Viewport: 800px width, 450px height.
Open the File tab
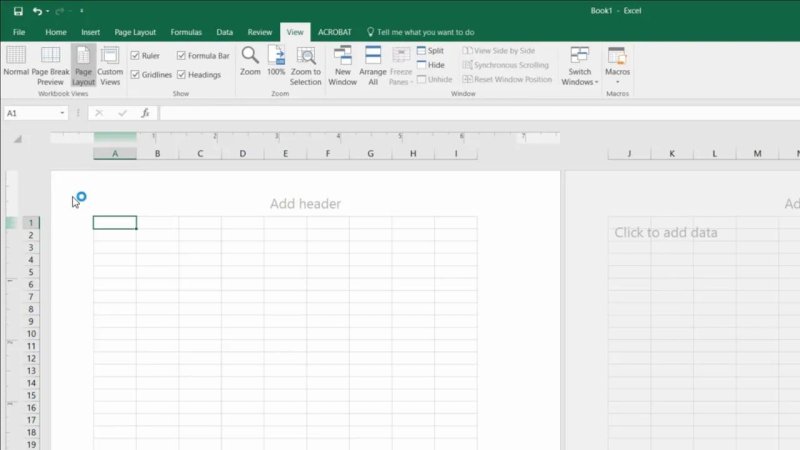(19, 32)
